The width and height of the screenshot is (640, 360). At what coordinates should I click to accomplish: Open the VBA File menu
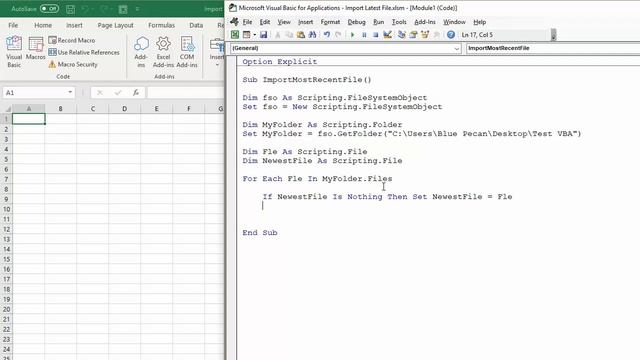coord(247,22)
